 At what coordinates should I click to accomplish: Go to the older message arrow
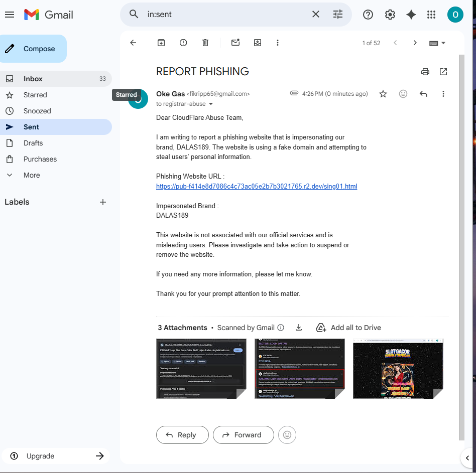click(x=415, y=43)
